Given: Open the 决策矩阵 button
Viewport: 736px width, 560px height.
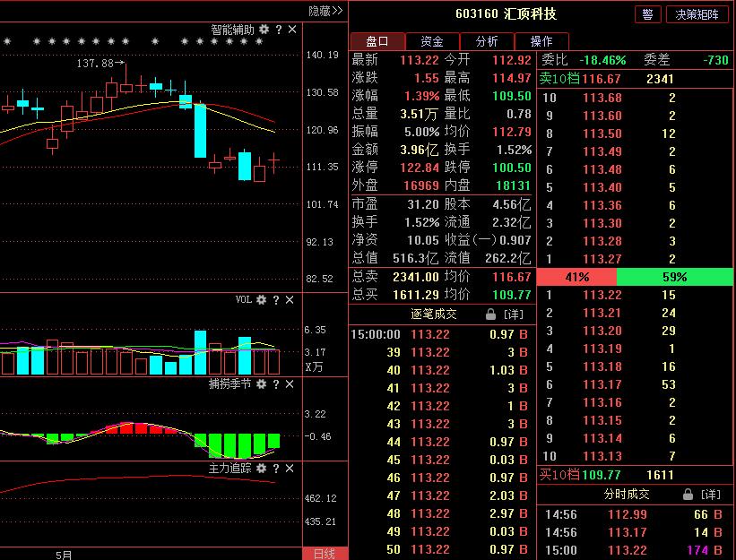Looking at the screenshot, I should [697, 14].
